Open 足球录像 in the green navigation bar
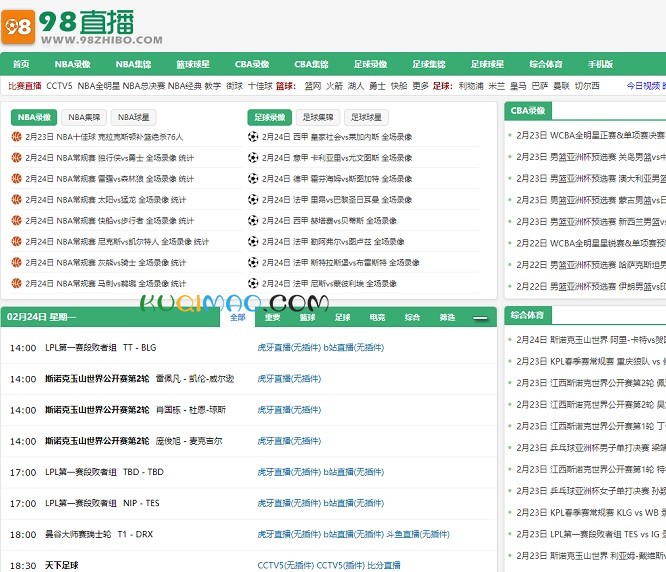Screen dimensions: 666x572 tap(370, 64)
